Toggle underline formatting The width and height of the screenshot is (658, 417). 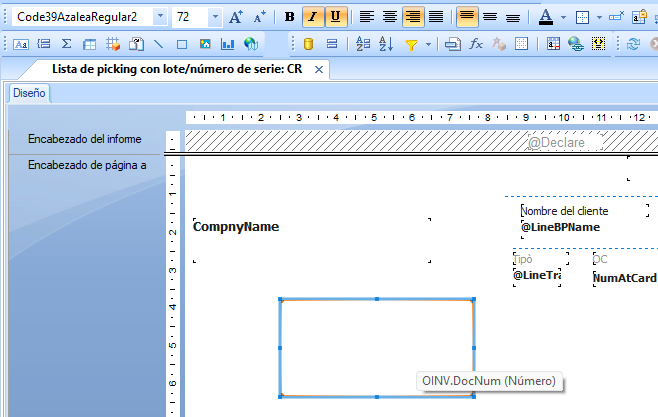[x=335, y=17]
